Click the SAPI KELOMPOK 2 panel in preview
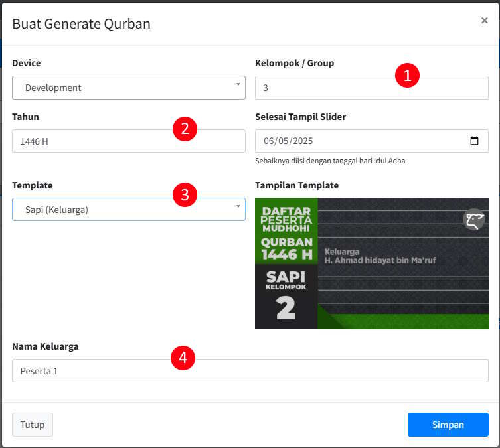 (x=286, y=297)
